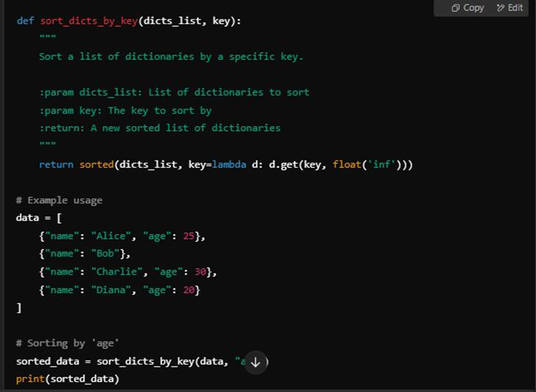Click the ':param key: The key to sort by' line
The image size is (536, 392).
[x=125, y=111]
